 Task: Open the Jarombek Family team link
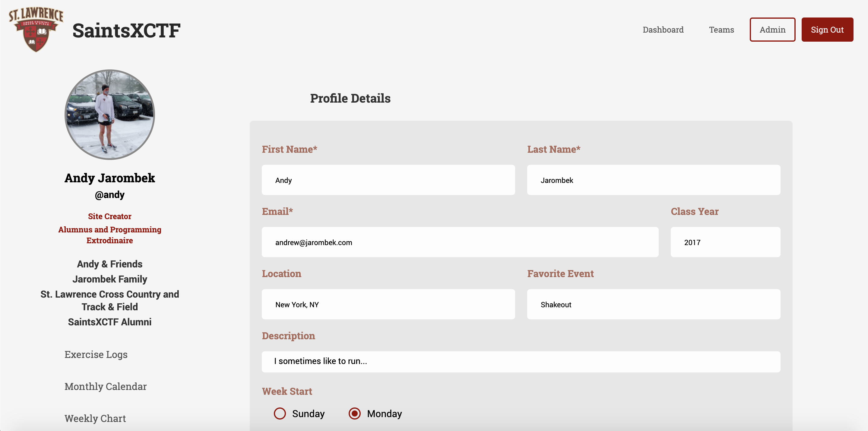pos(109,279)
